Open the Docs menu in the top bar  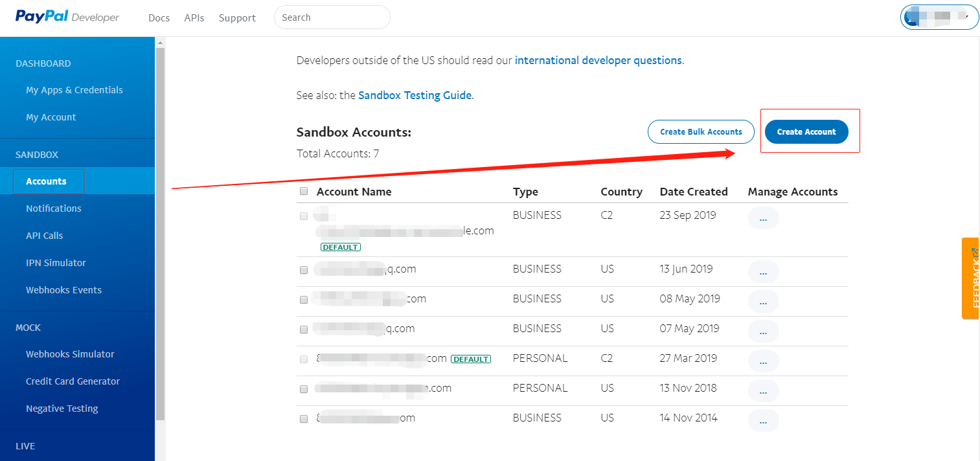(x=159, y=18)
